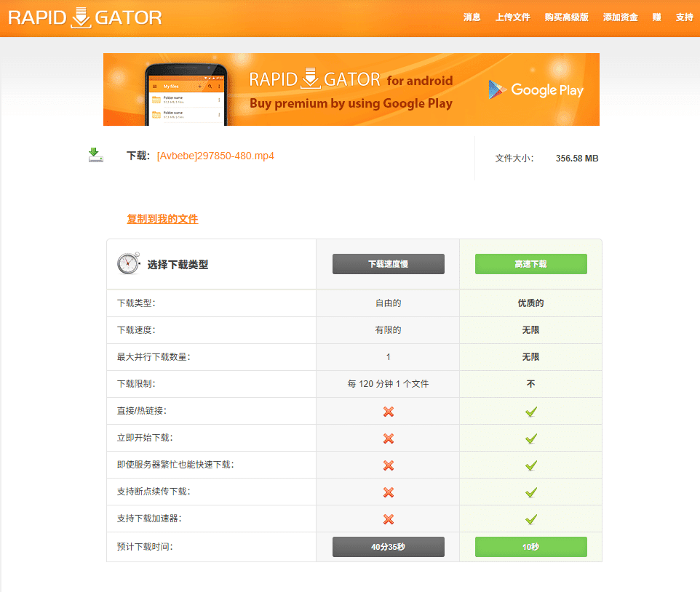This screenshot has height=592, width=700.
Task: Click the gray 40分35秒 time button
Action: pos(388,547)
